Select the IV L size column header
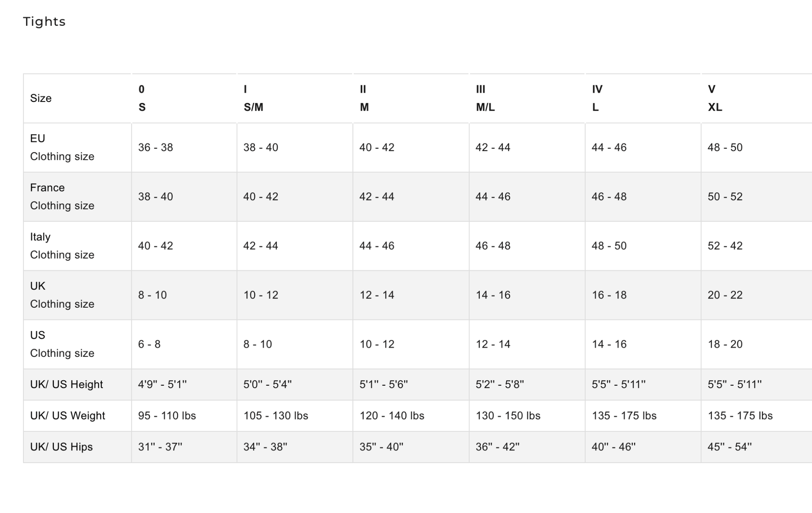The height and width of the screenshot is (513, 812). coord(597,98)
